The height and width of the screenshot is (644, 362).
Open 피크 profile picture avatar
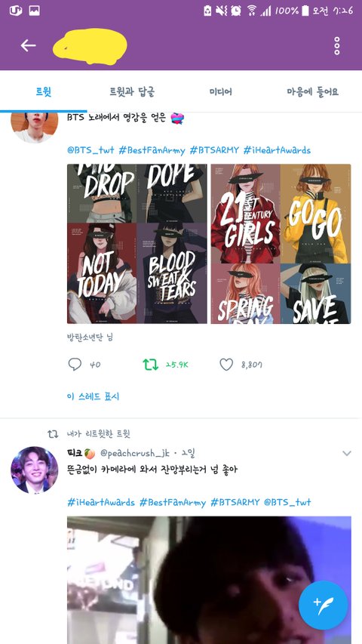(x=34, y=470)
